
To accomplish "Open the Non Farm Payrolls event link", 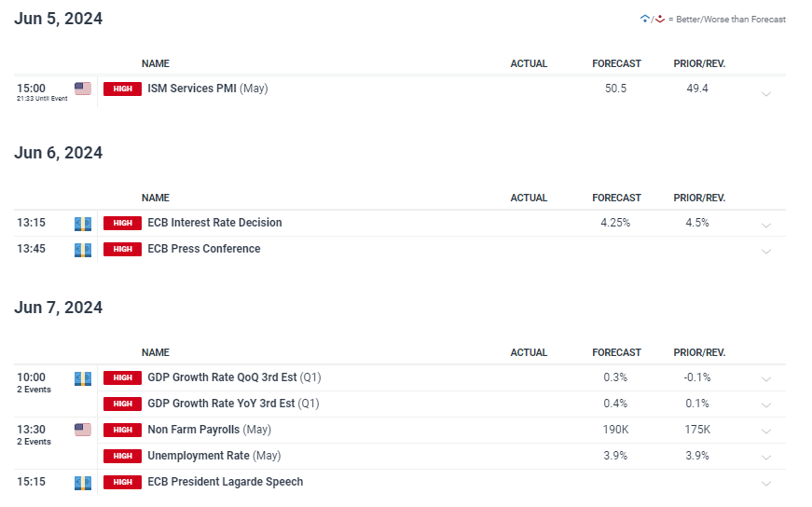I will pyautogui.click(x=194, y=430).
